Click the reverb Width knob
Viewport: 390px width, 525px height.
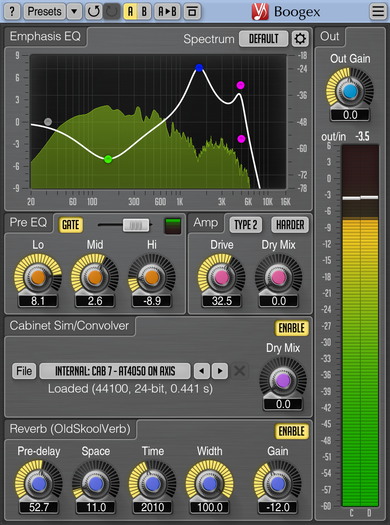tap(210, 484)
